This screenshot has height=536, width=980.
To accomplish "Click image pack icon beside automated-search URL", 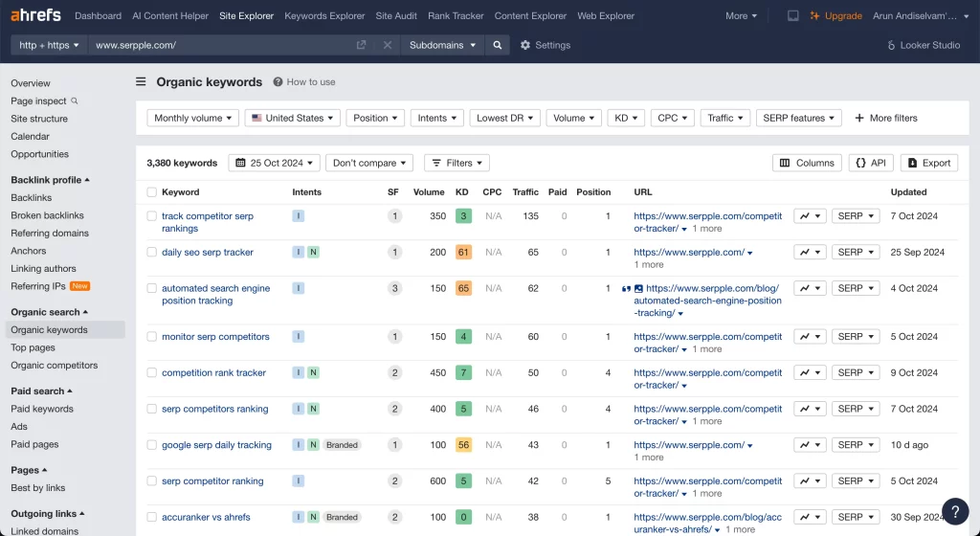I will (x=638, y=289).
